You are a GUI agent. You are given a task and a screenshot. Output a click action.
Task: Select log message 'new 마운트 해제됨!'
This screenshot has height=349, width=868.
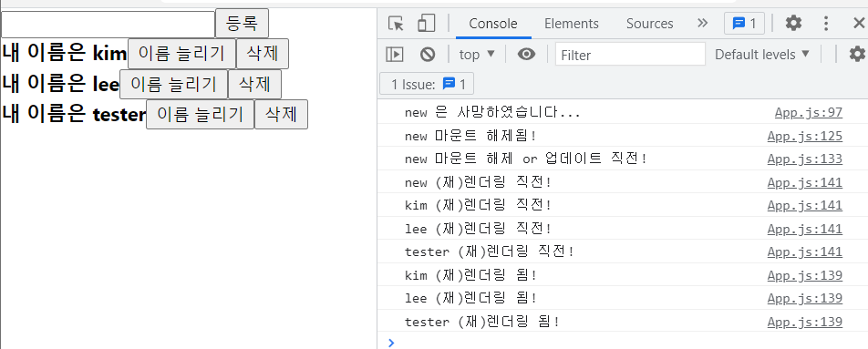point(471,136)
